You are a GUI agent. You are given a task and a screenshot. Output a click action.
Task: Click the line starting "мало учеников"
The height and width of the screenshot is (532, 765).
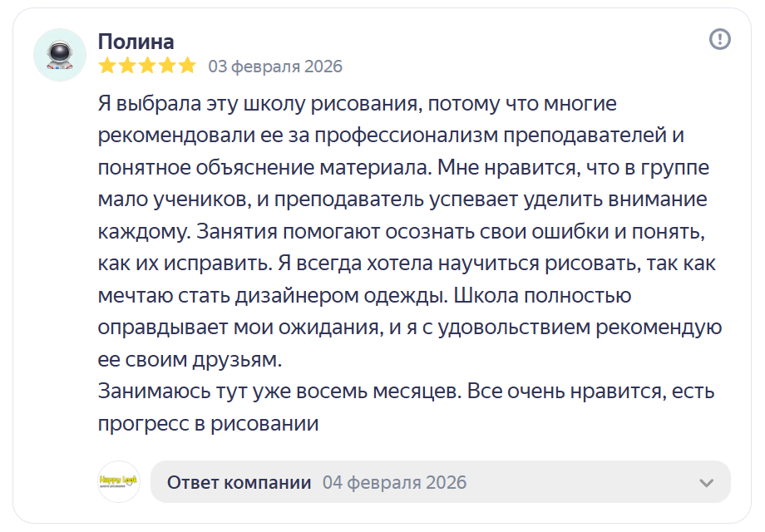[402, 200]
